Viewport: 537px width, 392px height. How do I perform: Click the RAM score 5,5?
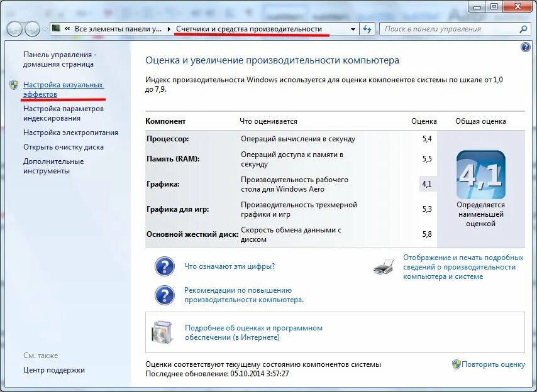tap(427, 159)
